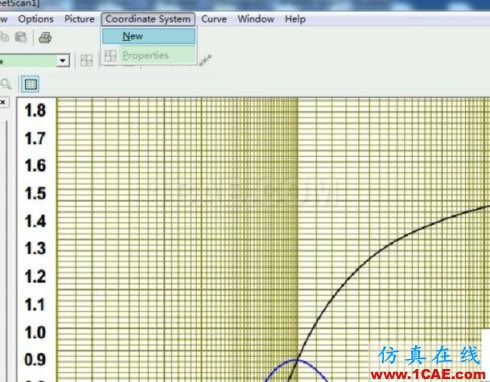
Task: Close the left side panel
Action: tap(3, 102)
